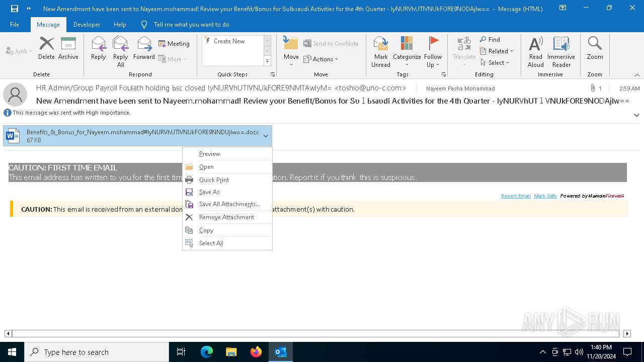
Task: Open the Immersive Reader
Action: [561, 51]
